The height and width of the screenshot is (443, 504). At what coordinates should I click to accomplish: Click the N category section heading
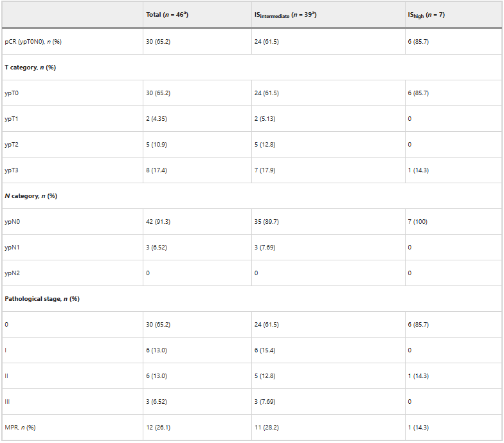[x=31, y=196]
